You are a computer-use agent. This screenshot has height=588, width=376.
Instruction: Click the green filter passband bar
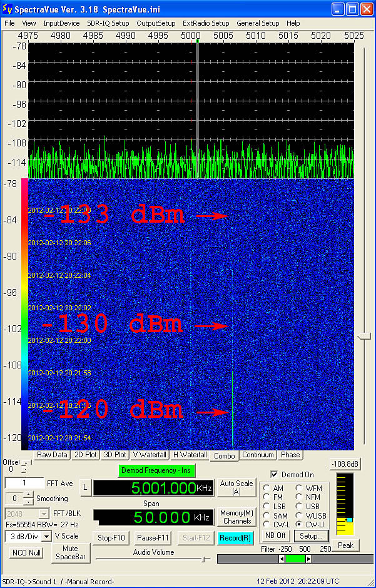pos(295,559)
